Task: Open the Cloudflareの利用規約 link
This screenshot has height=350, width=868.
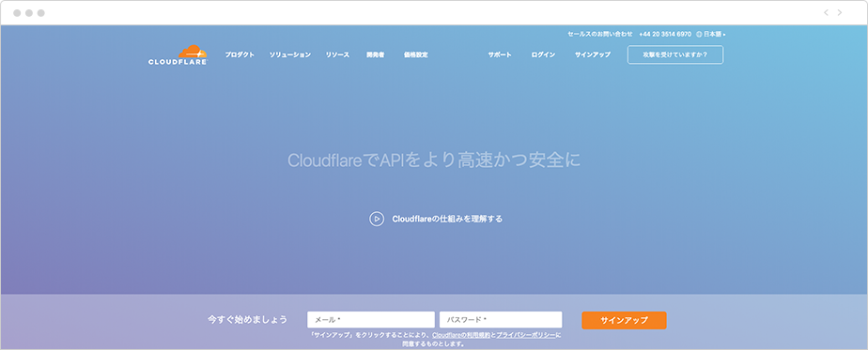Action: [x=461, y=336]
